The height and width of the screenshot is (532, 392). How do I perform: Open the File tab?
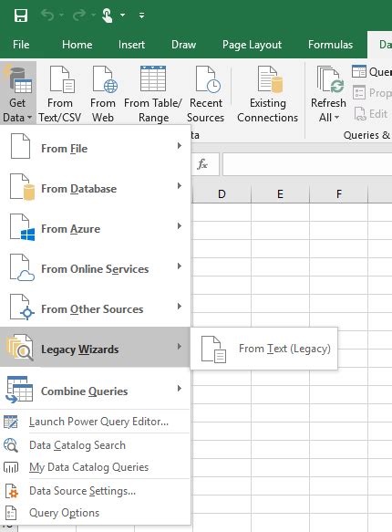point(21,45)
